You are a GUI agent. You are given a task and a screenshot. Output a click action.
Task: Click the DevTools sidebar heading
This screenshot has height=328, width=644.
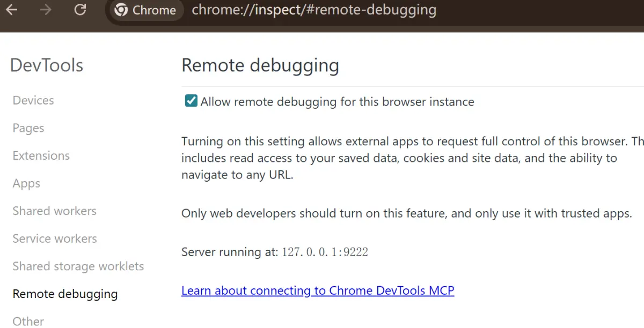coord(47,65)
